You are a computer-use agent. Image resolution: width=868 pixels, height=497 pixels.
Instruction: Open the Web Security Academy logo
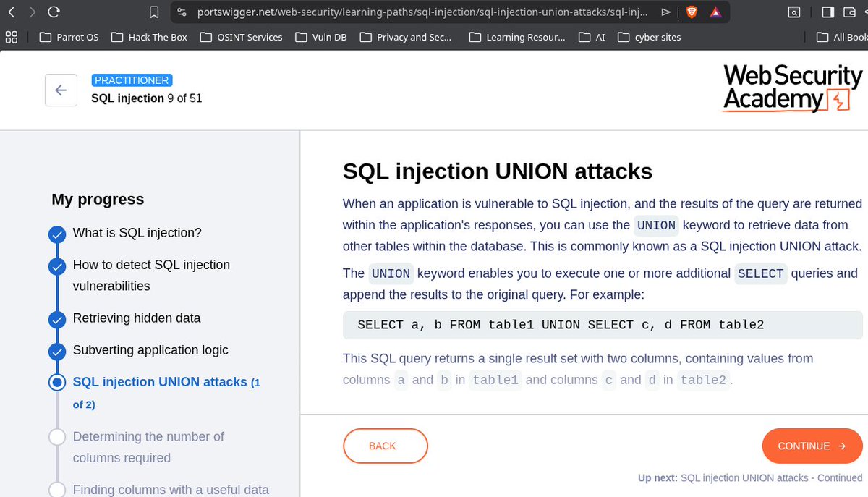tap(793, 88)
